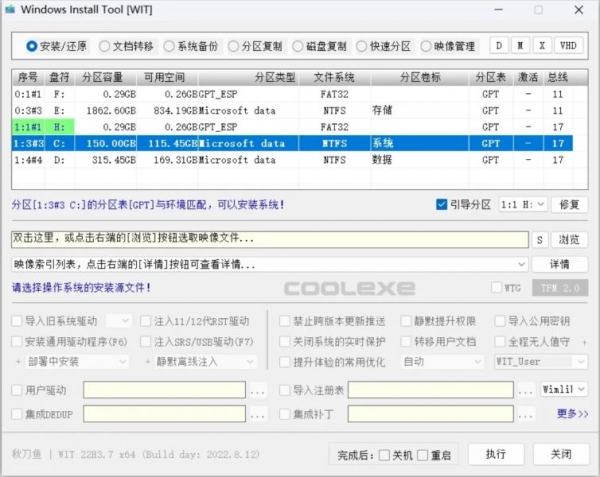Select partition row 1:4#4 D: 数据
This screenshot has height=477, width=600.
293,160
